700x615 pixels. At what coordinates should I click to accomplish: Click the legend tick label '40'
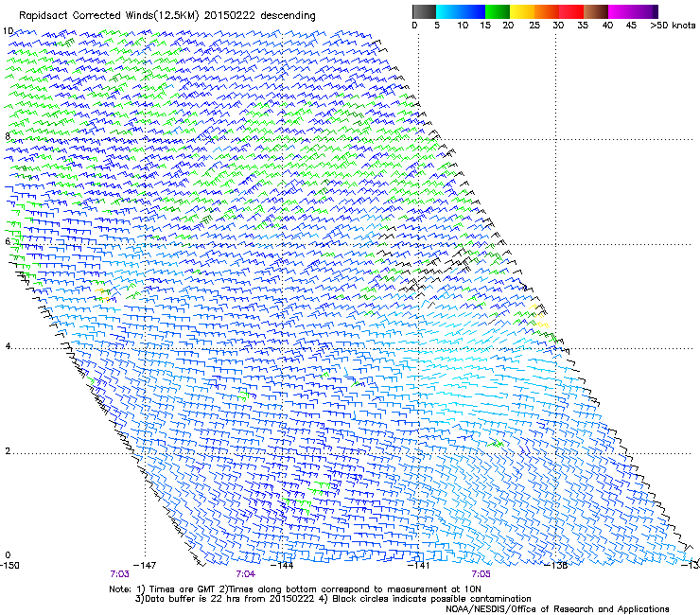pos(607,26)
